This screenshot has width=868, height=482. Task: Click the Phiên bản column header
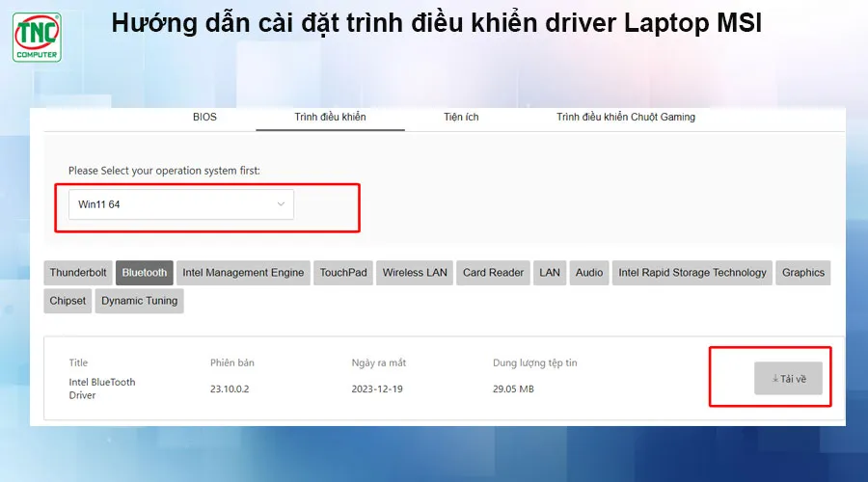coord(231,363)
